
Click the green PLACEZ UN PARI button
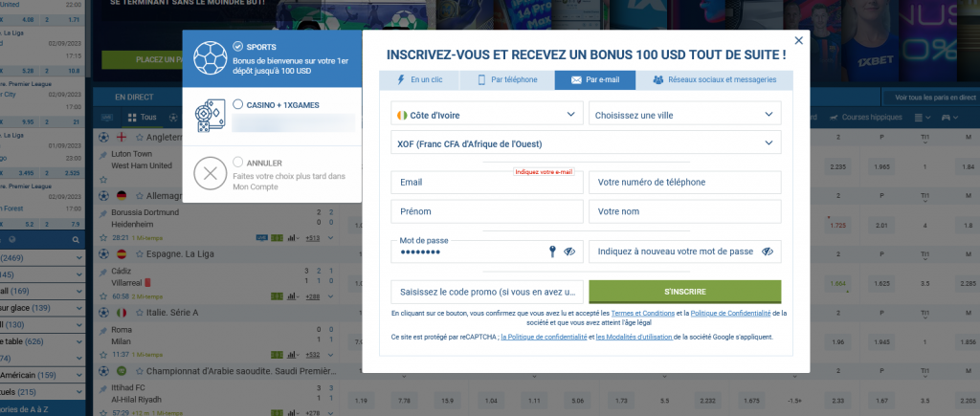(143, 60)
